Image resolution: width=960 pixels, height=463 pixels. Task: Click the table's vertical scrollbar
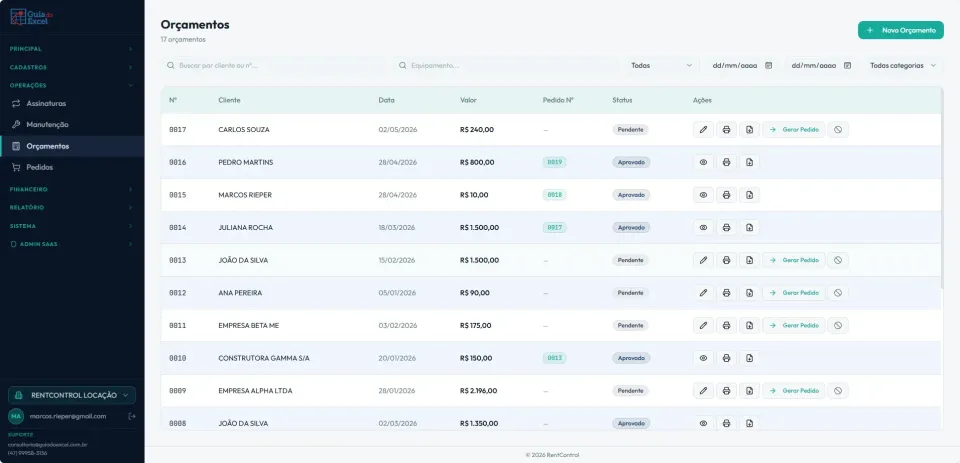(942, 190)
